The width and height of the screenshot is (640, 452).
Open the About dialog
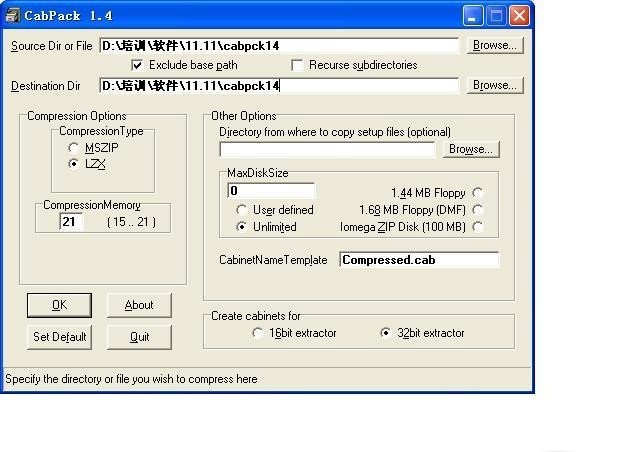(139, 305)
